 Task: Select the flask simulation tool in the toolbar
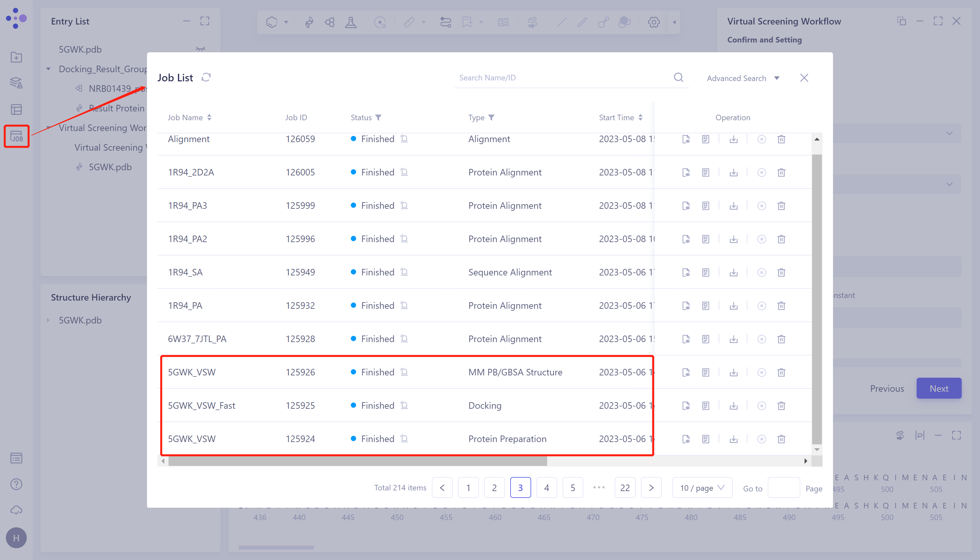[351, 22]
